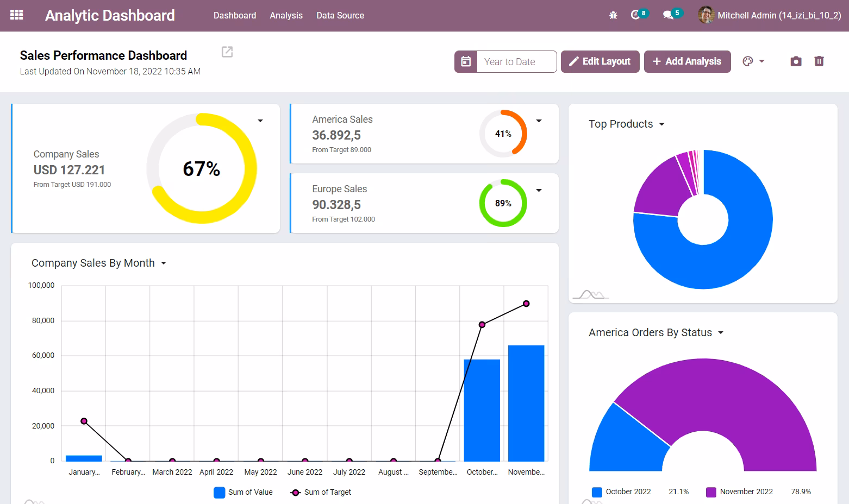Toggle the Sum of Target legend series
Screen dimensions: 849x504
click(321, 492)
